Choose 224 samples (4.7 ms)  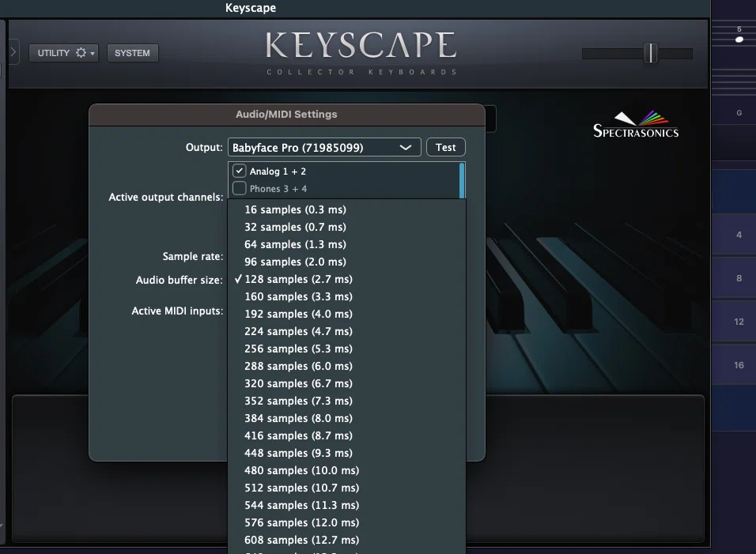pyautogui.click(x=346, y=331)
